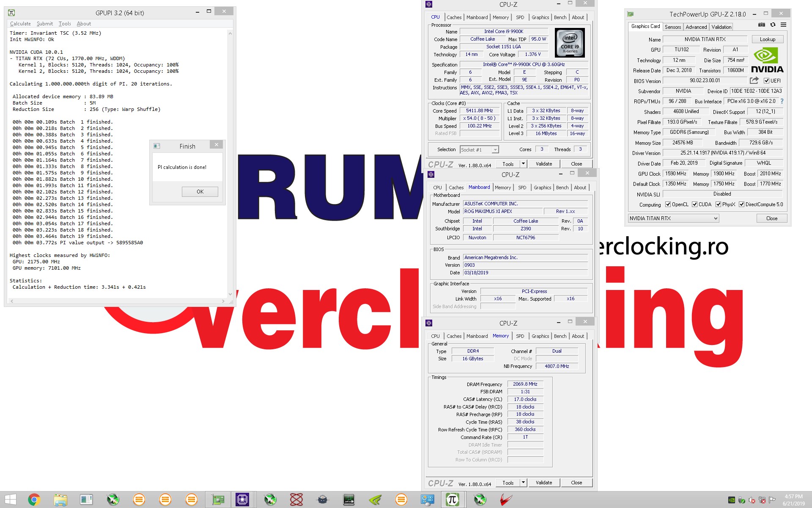Open the NVIDIA TITAN RTX GPU selector dropdown
Screen dimensions: 812x508
tap(716, 218)
